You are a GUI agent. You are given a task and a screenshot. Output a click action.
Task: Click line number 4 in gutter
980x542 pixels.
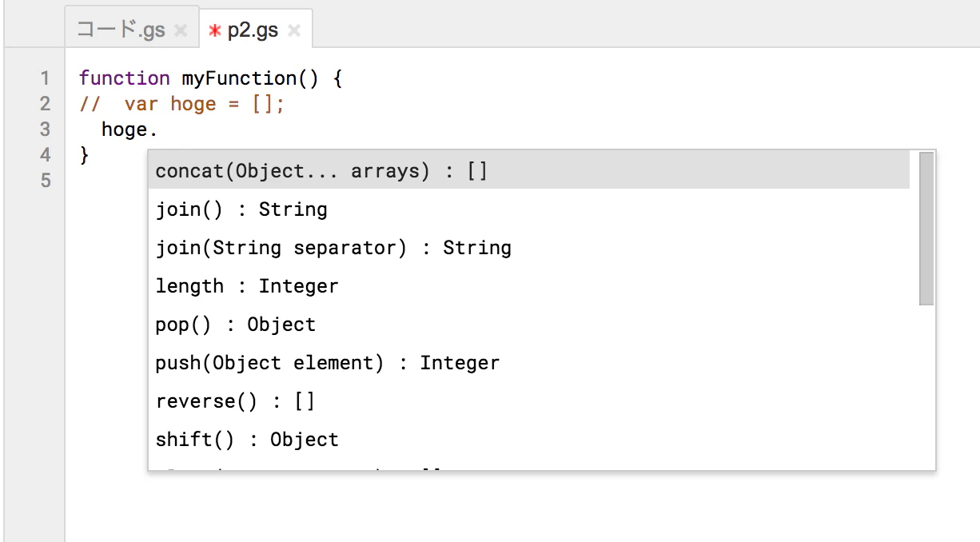click(x=45, y=155)
